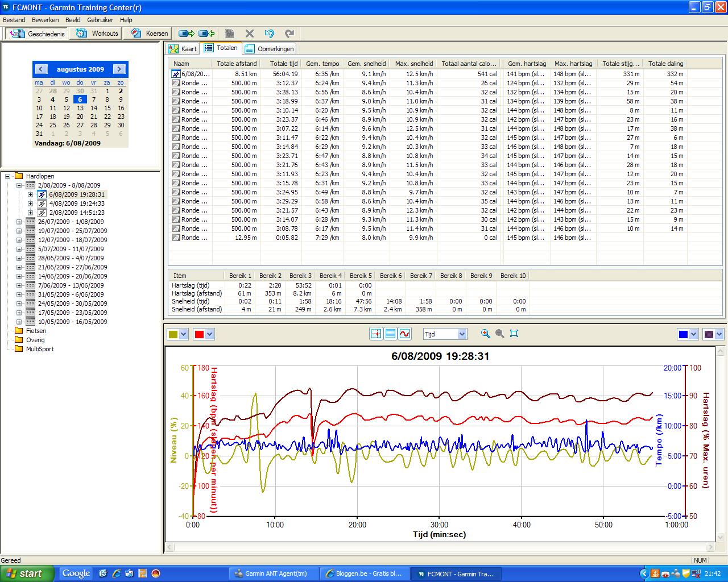Toggle the chart crosshair cursor button
728x582 pixels.
pyautogui.click(x=376, y=334)
